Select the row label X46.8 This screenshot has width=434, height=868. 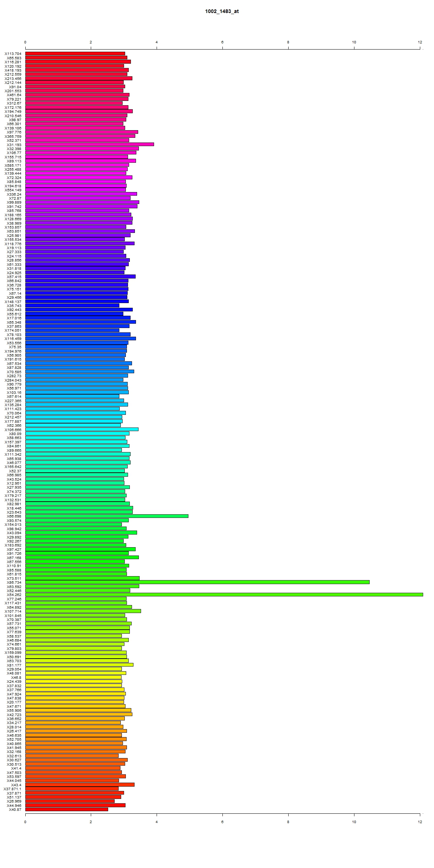tap(16, 677)
